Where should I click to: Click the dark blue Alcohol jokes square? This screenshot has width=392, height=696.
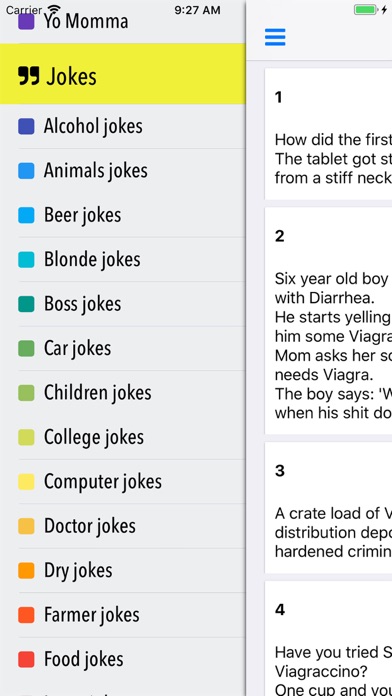coord(26,126)
